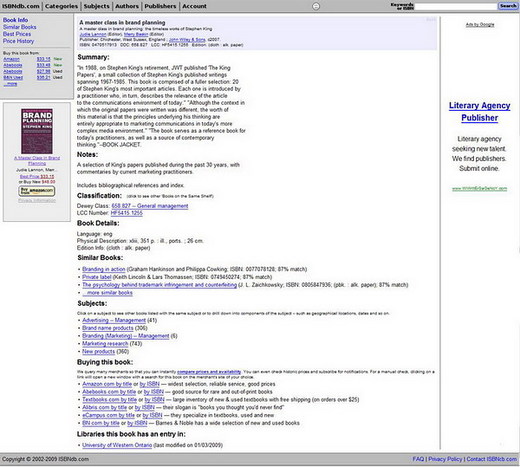Open psychology behind trademark infringement link

coord(159,285)
